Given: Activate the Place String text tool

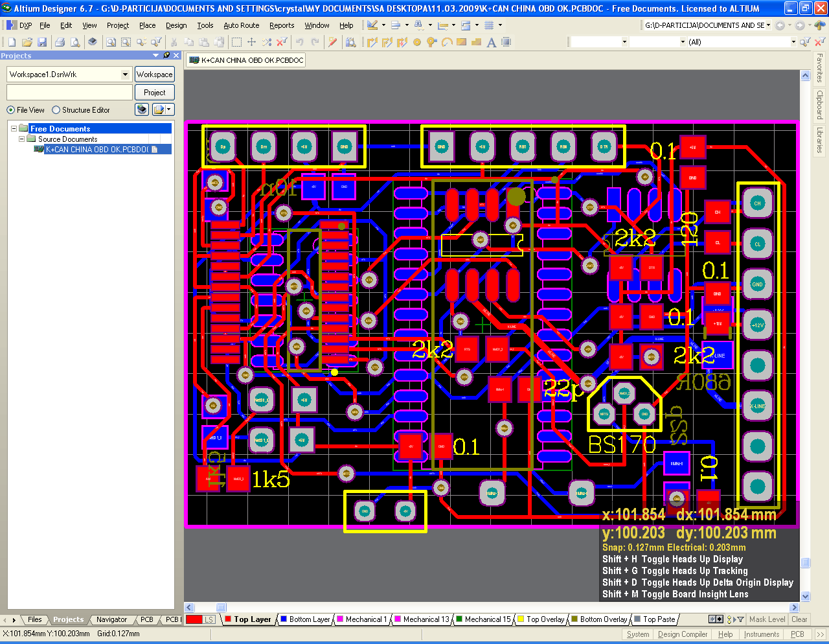Looking at the screenshot, I should coord(491,41).
